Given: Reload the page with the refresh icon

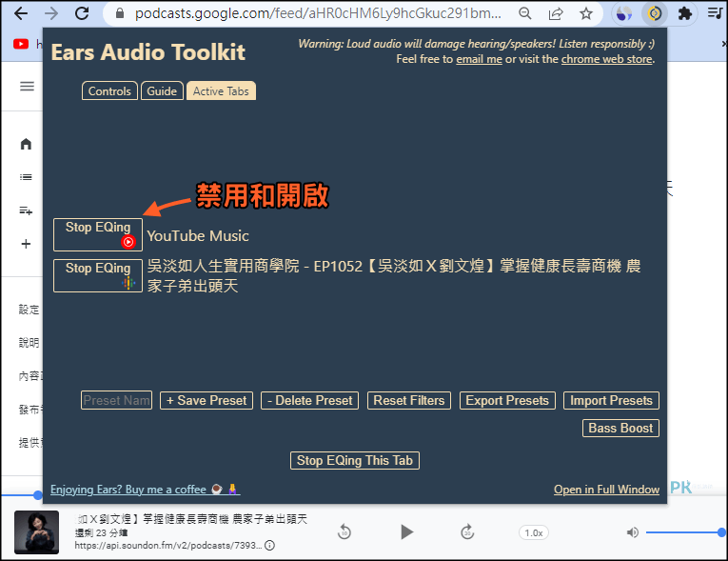Looking at the screenshot, I should coord(82,13).
